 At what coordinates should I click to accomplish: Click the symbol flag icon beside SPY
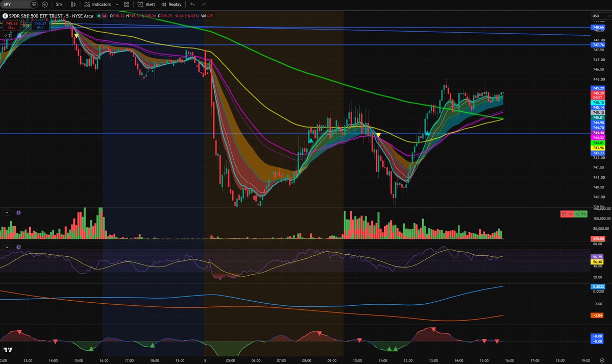click(x=34, y=4)
